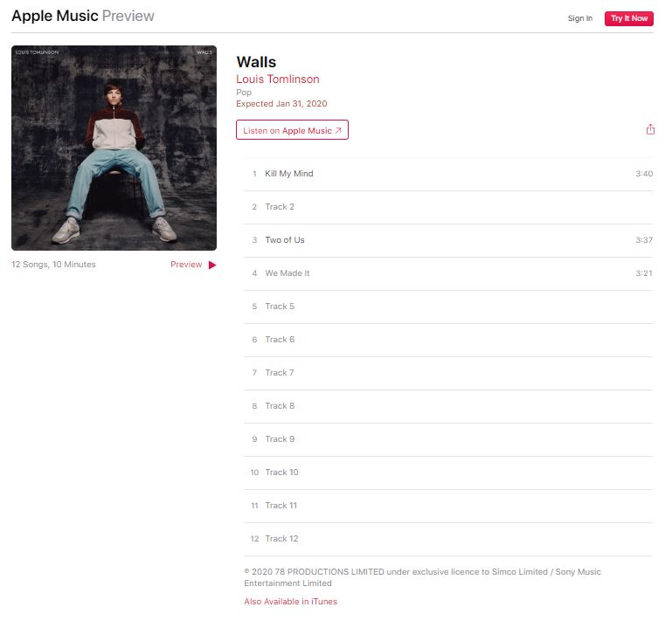
Task: Click the share icon beside Listen button
Action: pyautogui.click(x=650, y=129)
